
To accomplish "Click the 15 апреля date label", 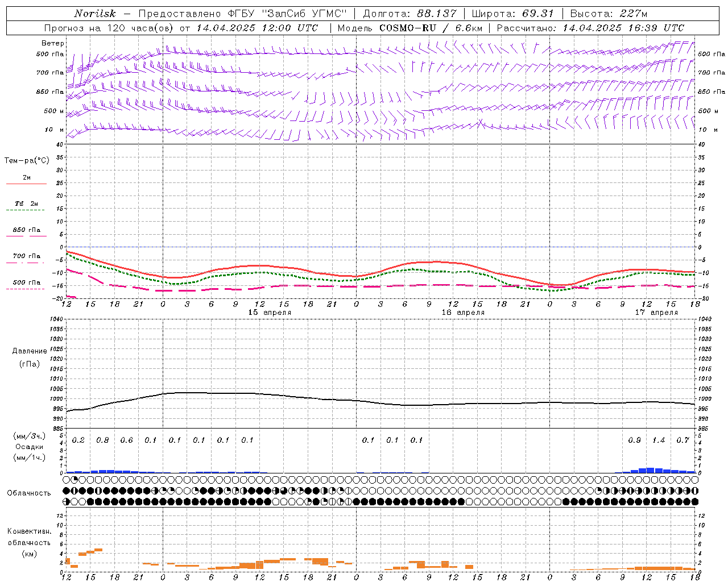I will point(270,313).
